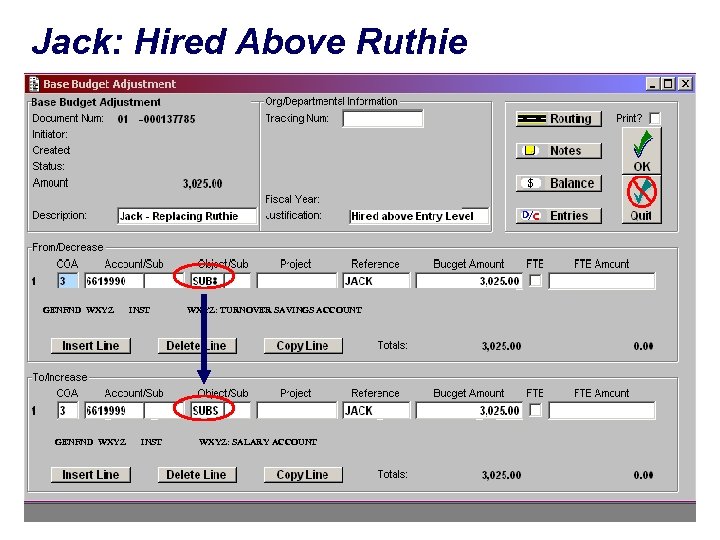This screenshot has width=720, height=540.
Task: Click the Amount value 3,025.00 in header
Action: (x=202, y=184)
